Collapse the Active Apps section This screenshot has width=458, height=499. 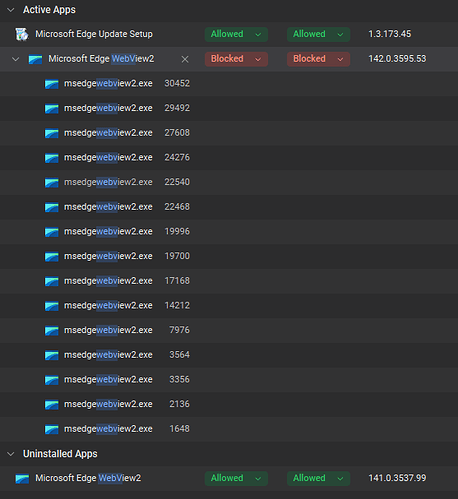11,10
